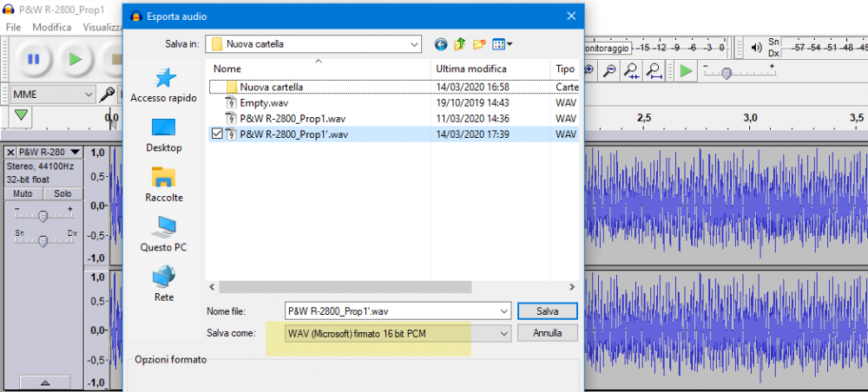Open Accesso rapido in the sidebar
This screenshot has height=392, width=868.
pos(163,86)
